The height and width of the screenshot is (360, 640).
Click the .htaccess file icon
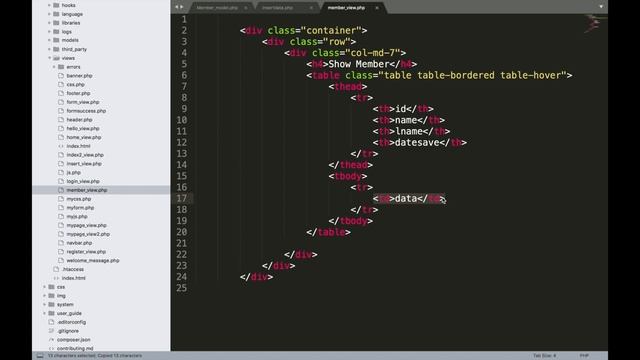coord(56,269)
